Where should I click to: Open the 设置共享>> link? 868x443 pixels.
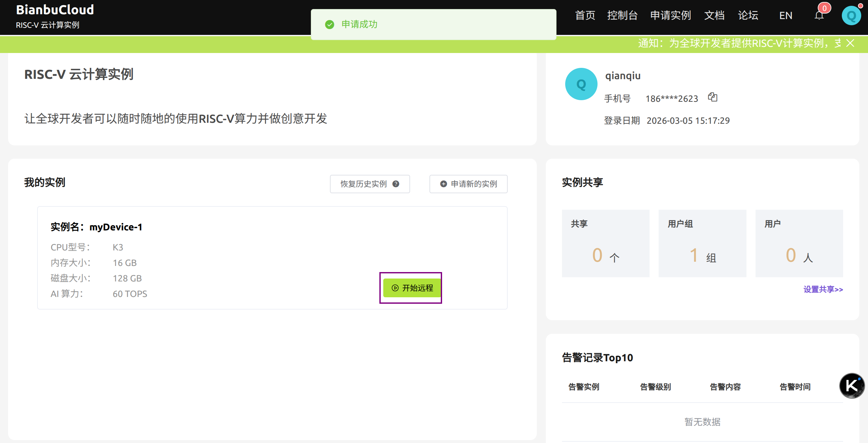click(x=823, y=290)
